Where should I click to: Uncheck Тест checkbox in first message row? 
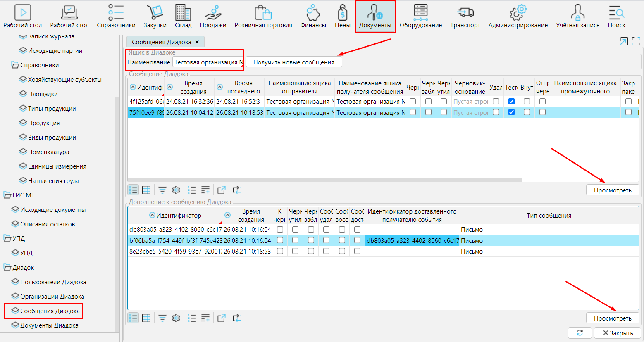tap(511, 101)
